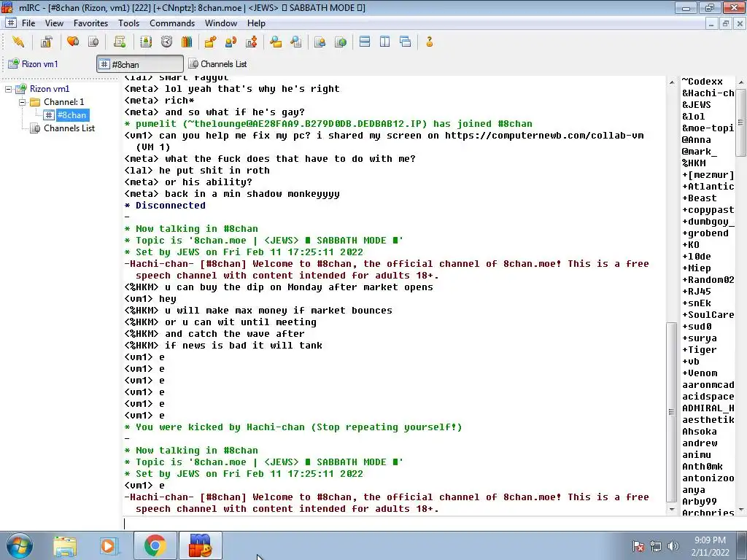Select +Beast in the nicklist
The width and height of the screenshot is (747, 560).
pos(699,198)
